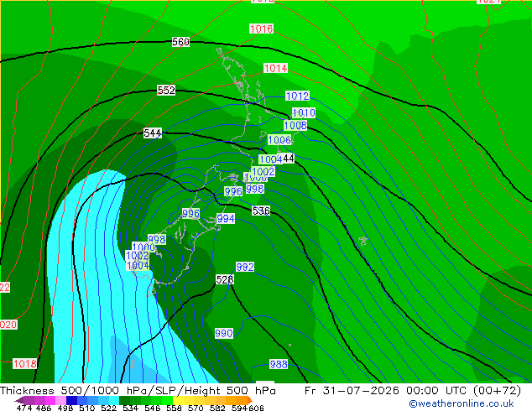The image size is (532, 411).
Task: Click the blue 1006 isobar label
Action: click(279, 140)
